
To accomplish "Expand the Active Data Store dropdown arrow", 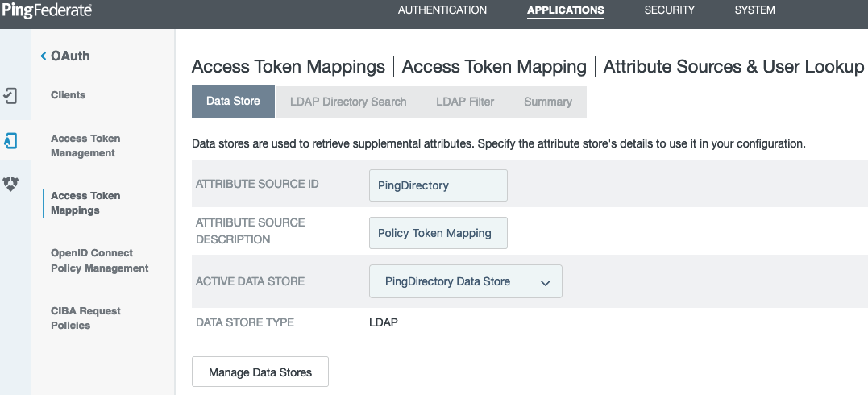I will 546,283.
